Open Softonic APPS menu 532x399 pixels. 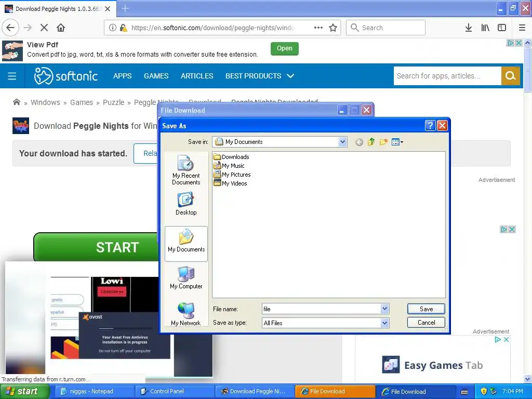(x=123, y=76)
